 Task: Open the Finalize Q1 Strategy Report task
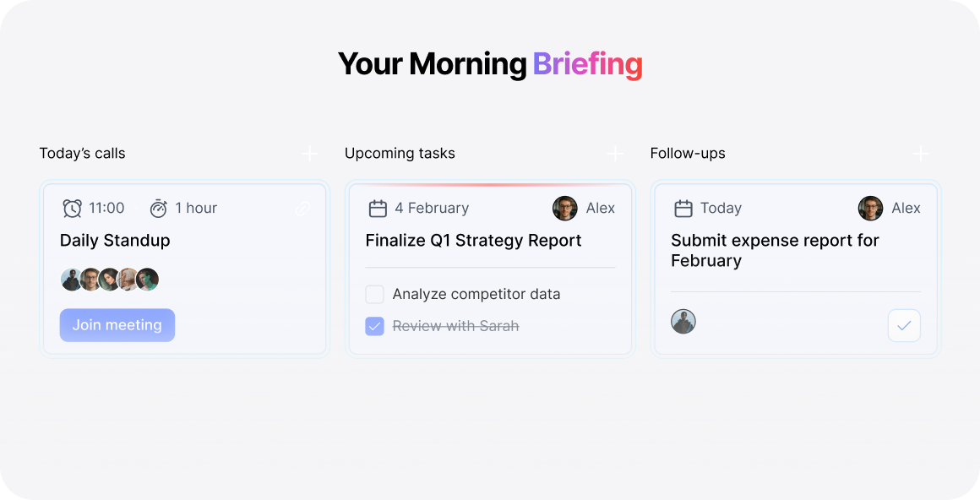tap(473, 241)
